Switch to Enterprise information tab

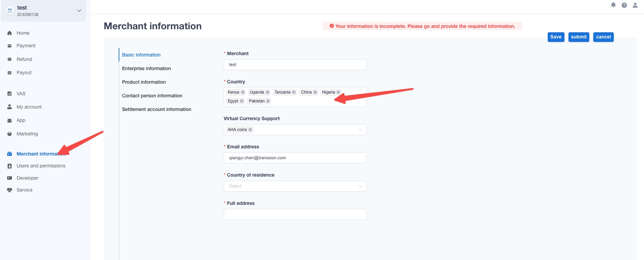147,68
